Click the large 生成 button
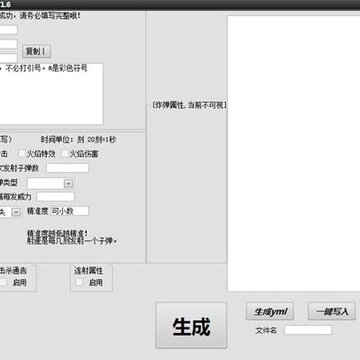The width and height of the screenshot is (360, 360). (x=191, y=326)
